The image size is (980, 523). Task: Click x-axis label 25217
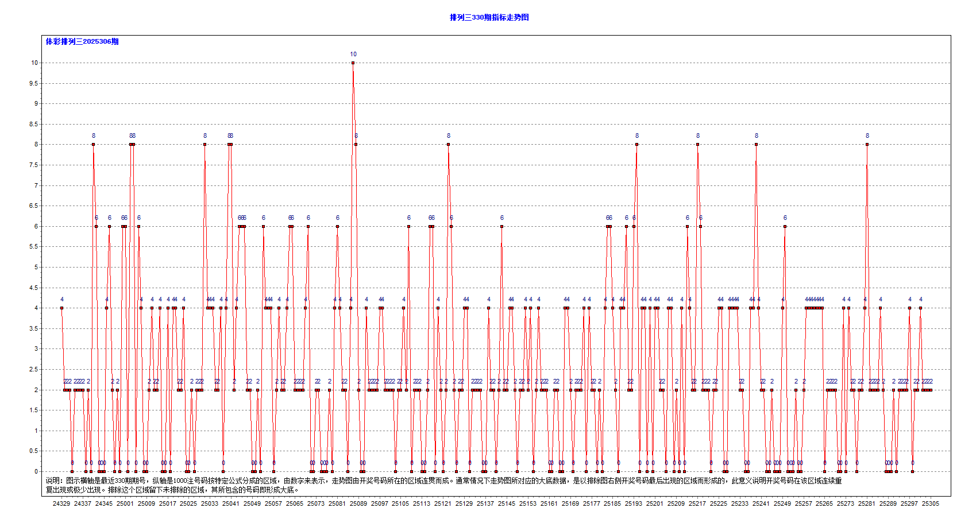(x=697, y=503)
